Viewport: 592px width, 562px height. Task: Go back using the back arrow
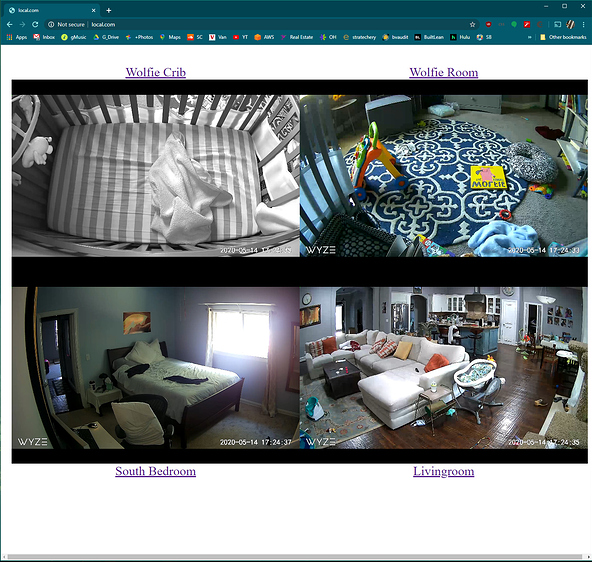[x=9, y=25]
